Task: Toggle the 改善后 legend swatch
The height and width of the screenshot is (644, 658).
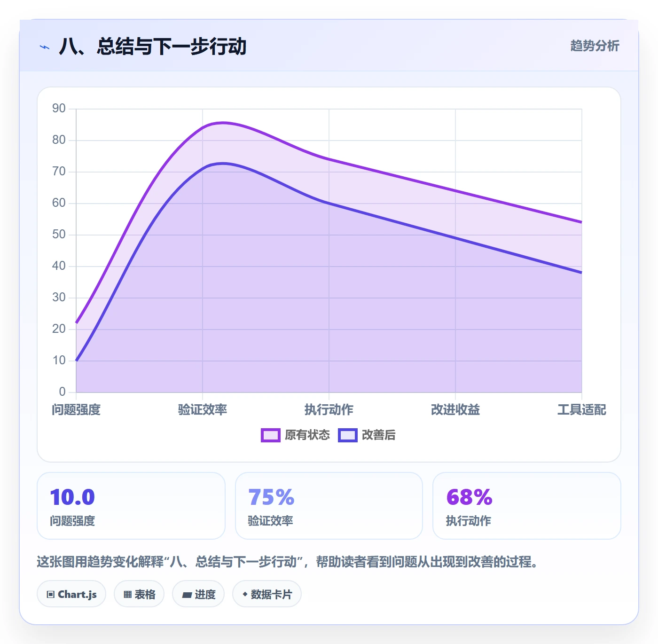Action: (347, 435)
